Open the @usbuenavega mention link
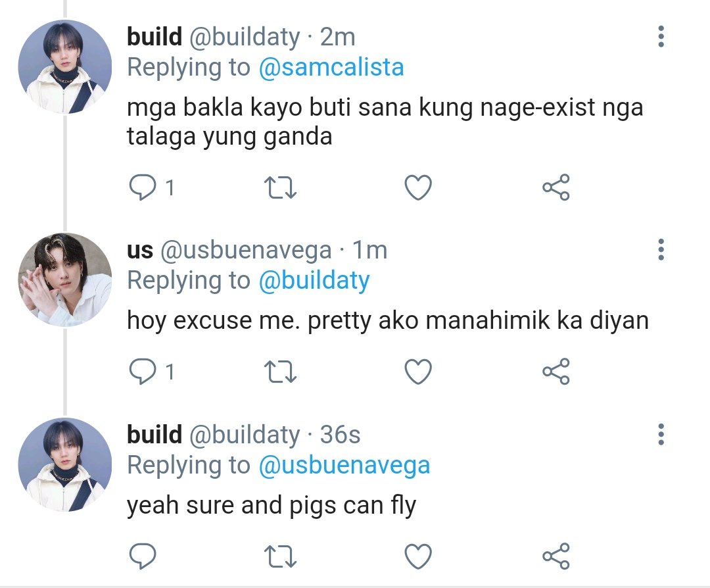710x588 pixels. coord(344,466)
